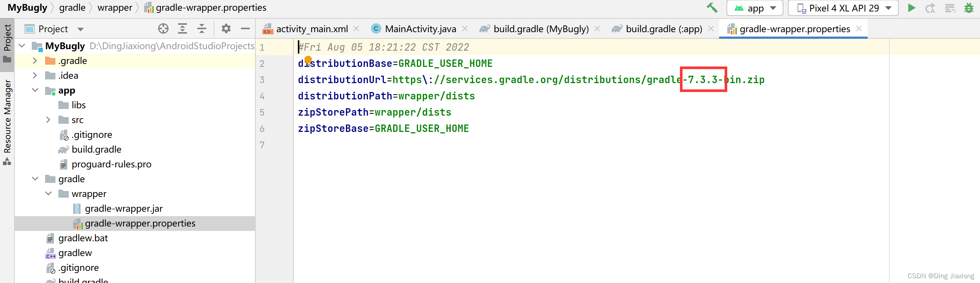Click the Make Project hammer icon
The width and height of the screenshot is (980, 283).
712,8
